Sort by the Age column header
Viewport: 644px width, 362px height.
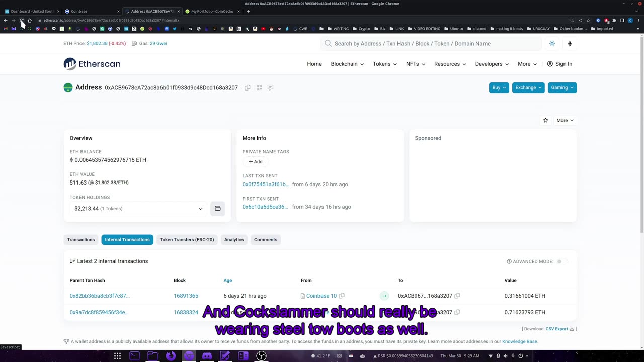pyautogui.click(x=228, y=280)
